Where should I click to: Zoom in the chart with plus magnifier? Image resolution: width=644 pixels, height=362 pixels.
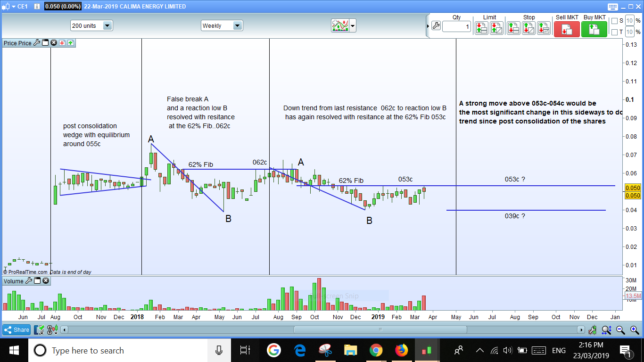(635, 330)
